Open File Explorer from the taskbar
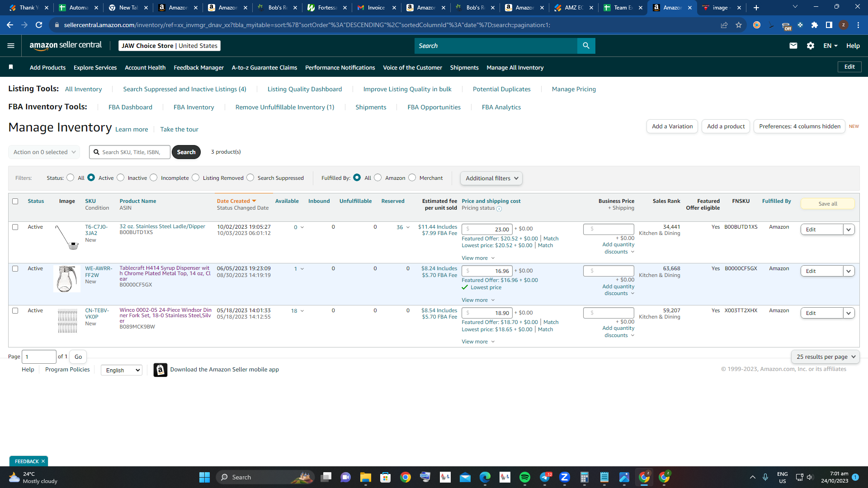868x488 pixels. tap(365, 477)
